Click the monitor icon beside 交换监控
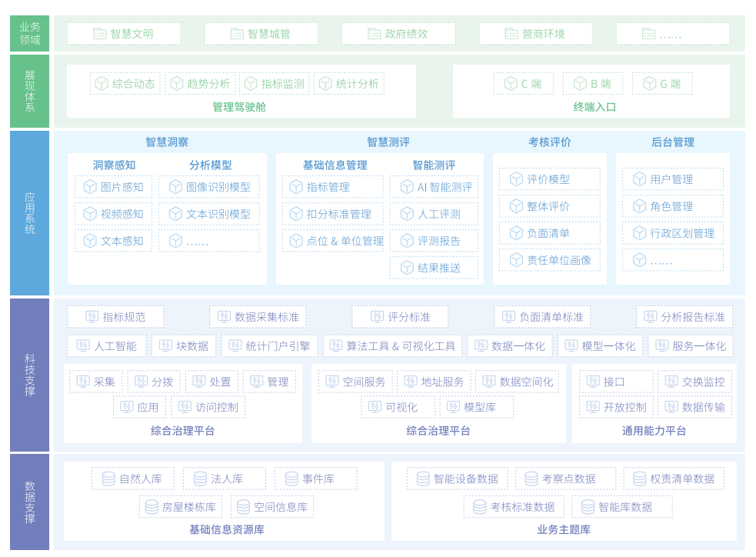The width and height of the screenshot is (756, 557). pos(671,381)
